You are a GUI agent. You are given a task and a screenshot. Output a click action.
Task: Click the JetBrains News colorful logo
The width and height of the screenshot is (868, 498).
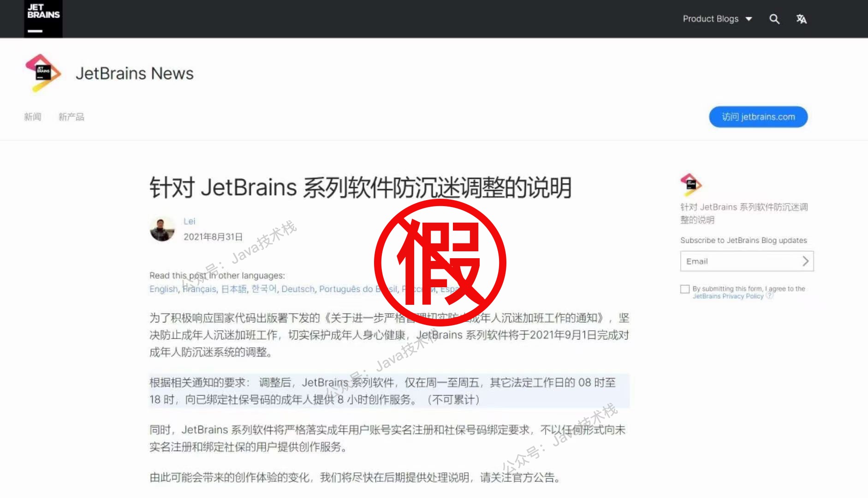[42, 73]
